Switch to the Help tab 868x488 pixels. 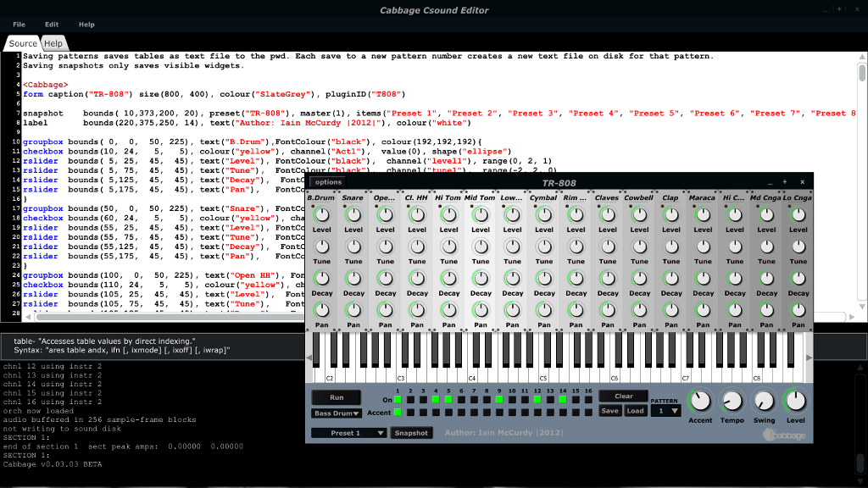tap(53, 43)
